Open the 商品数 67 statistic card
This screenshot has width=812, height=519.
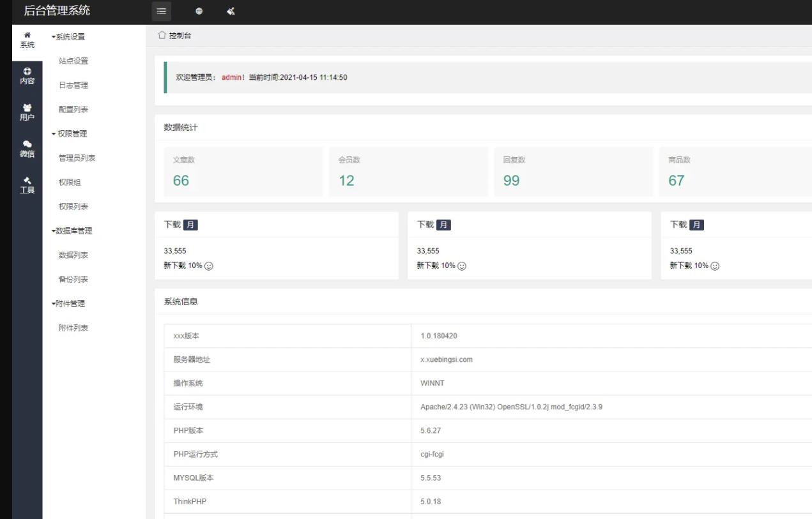coord(736,172)
